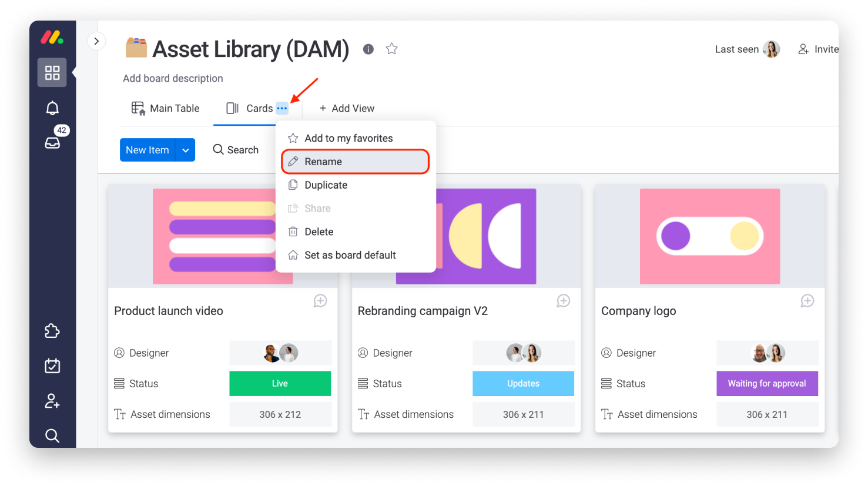Edit Company logo's 306 x 211 cell
The width and height of the screenshot is (868, 486).
click(x=768, y=414)
